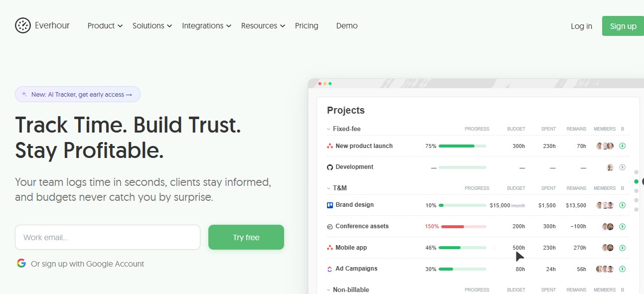Click the $15,000 /month budget value
Viewport: 644px width, 294px height.
(x=507, y=205)
